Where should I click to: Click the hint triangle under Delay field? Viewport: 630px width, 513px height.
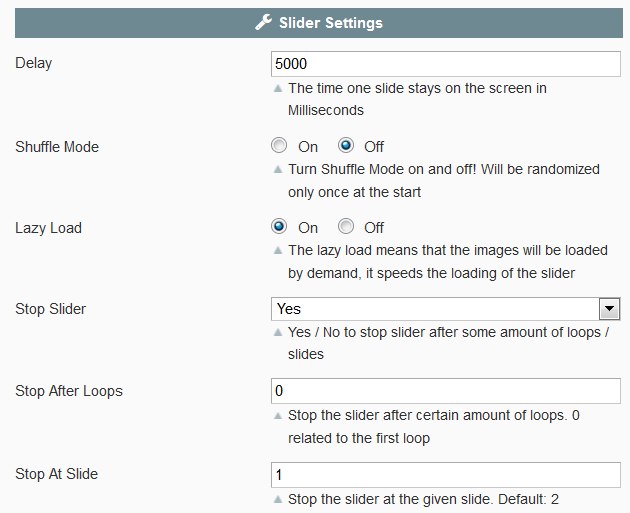pos(278,88)
